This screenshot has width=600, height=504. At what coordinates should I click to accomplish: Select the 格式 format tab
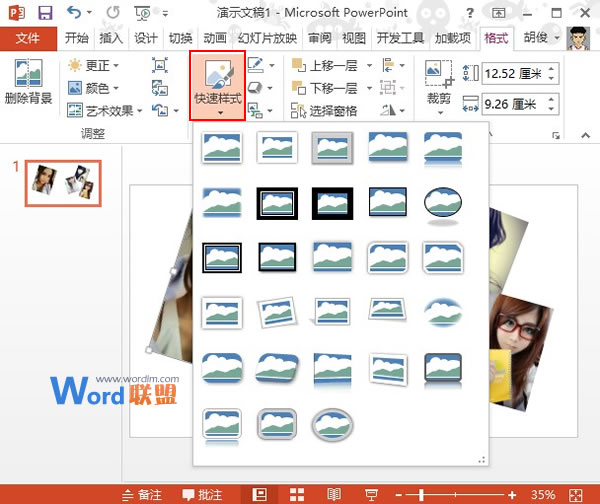(x=496, y=38)
